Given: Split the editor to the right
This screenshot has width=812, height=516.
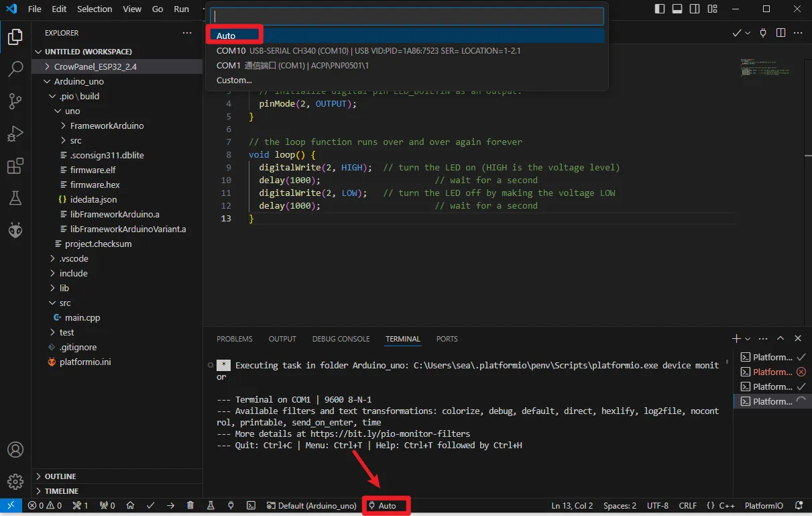Looking at the screenshot, I should point(780,33).
